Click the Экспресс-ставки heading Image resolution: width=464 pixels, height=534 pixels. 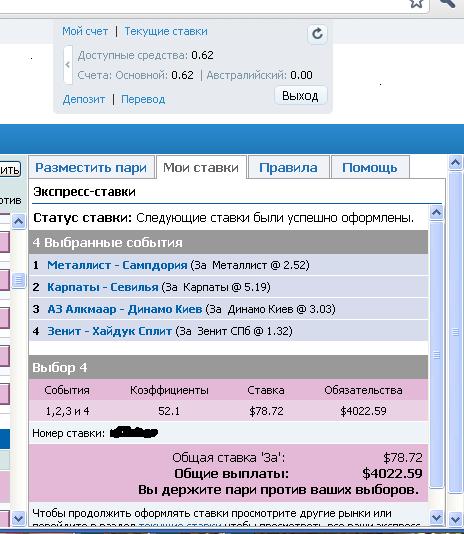click(x=84, y=192)
